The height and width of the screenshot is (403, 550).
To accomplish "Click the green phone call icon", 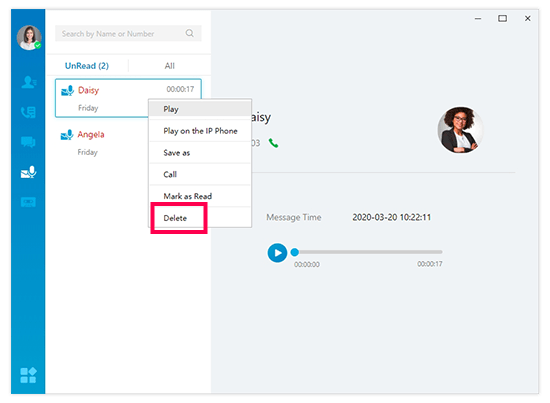I will point(273,143).
